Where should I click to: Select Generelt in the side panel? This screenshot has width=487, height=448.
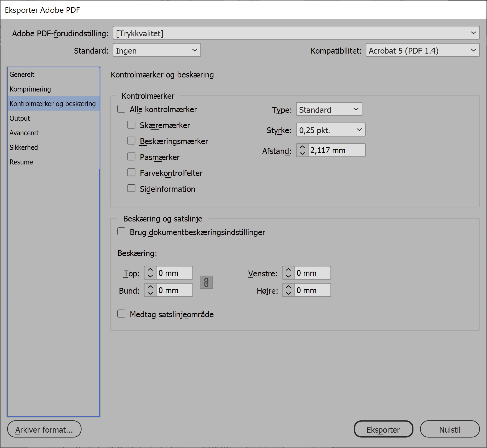[x=53, y=75]
